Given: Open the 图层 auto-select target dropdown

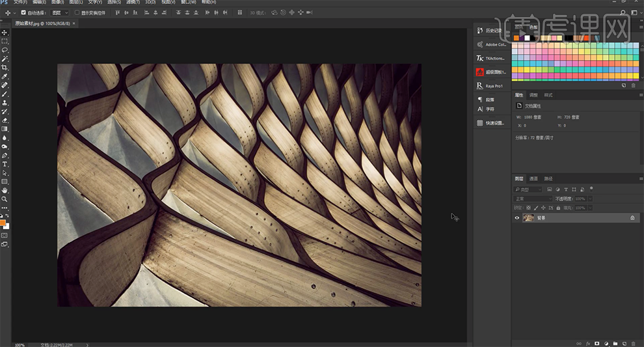Looking at the screenshot, I should coord(60,12).
